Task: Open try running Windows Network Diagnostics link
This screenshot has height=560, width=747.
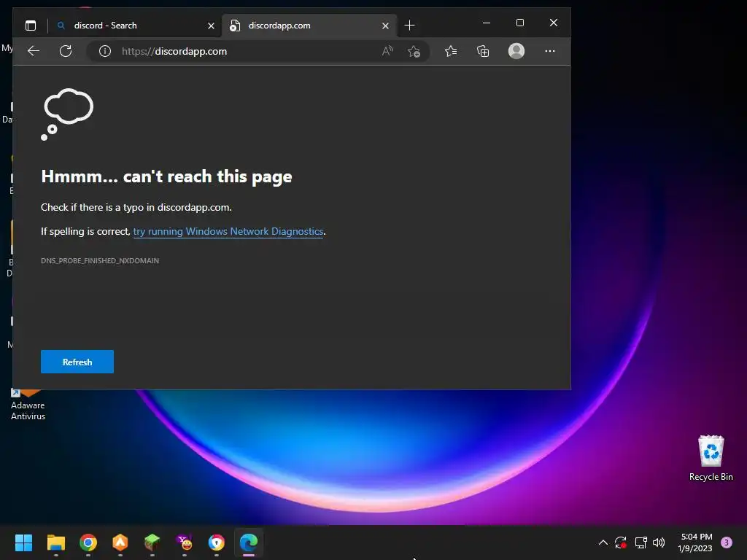Action: tap(228, 231)
